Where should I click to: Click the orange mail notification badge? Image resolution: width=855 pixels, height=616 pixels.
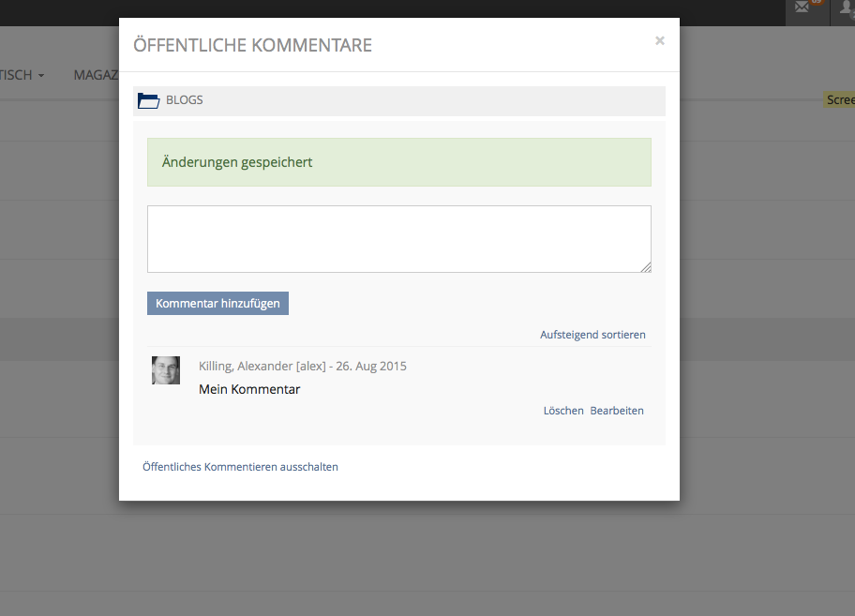(x=815, y=3)
